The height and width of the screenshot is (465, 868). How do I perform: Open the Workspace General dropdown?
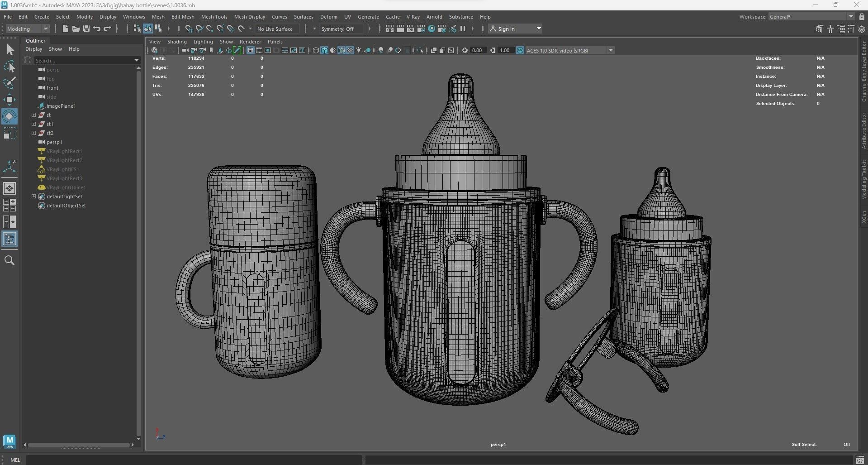pyautogui.click(x=812, y=16)
